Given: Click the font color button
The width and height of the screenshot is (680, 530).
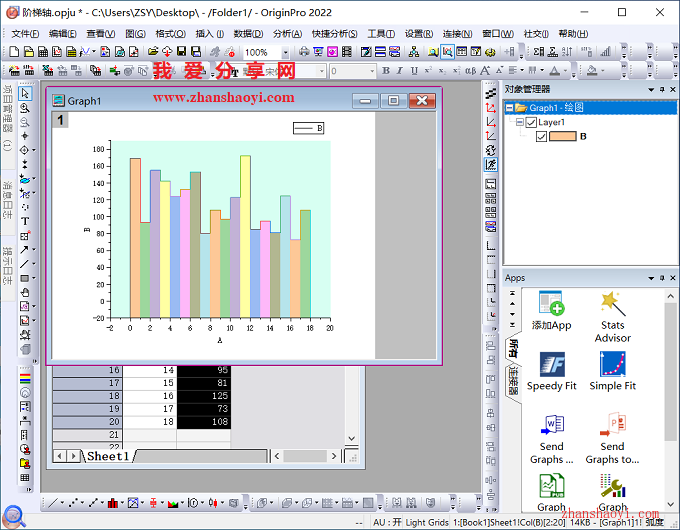Looking at the screenshot, I should click(554, 70).
